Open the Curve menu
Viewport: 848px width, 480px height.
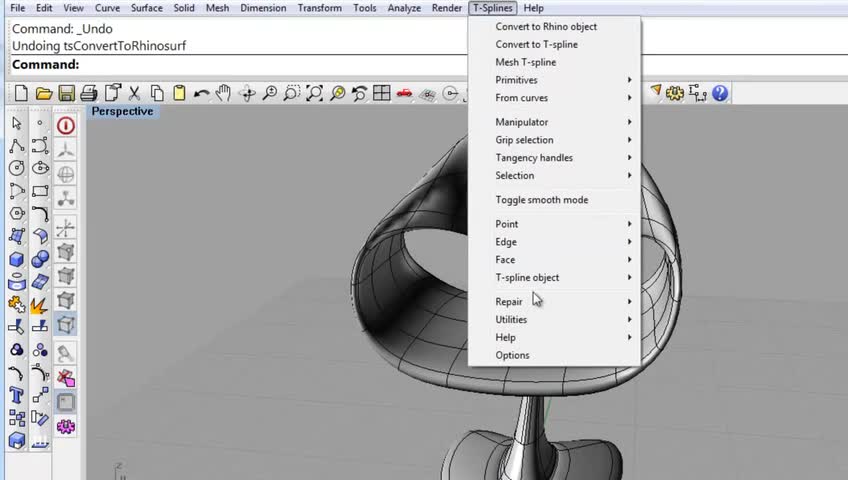point(107,8)
